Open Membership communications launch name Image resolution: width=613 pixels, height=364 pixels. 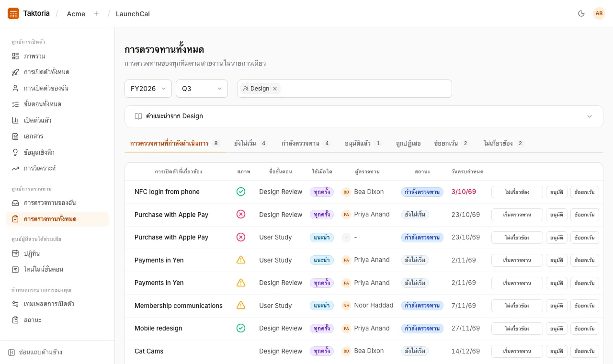click(179, 306)
